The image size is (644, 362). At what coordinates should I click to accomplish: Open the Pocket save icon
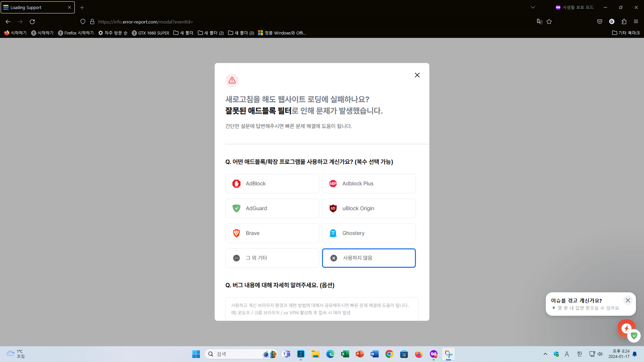[600, 22]
